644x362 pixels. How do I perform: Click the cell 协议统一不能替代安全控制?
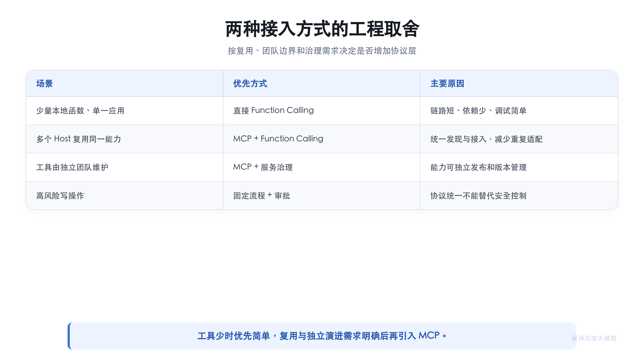tap(519, 195)
